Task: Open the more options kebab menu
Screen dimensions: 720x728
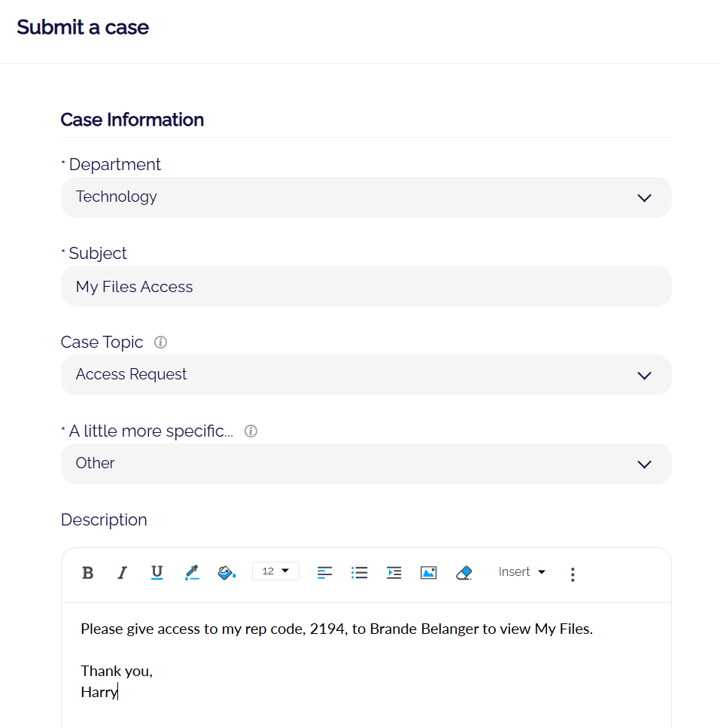Action: coord(573,574)
